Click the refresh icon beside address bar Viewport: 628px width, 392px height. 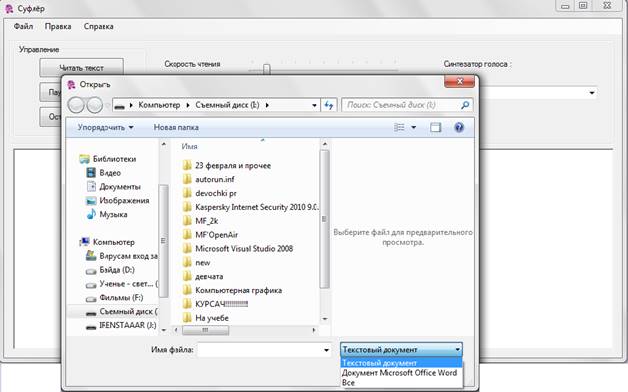tap(329, 105)
